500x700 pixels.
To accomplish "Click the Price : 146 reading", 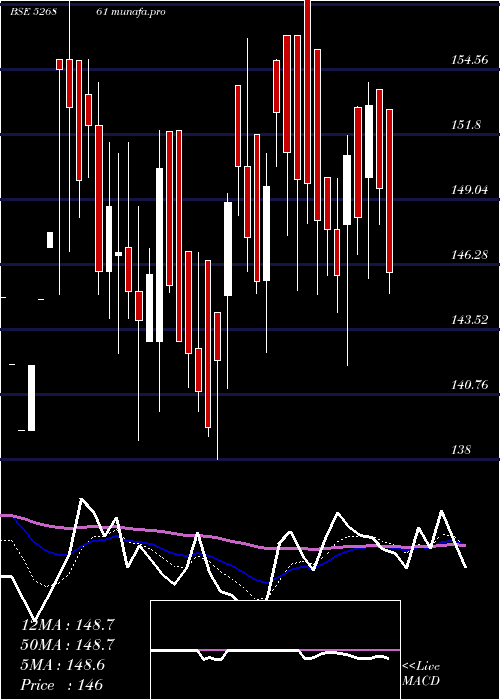I will coord(62,685).
